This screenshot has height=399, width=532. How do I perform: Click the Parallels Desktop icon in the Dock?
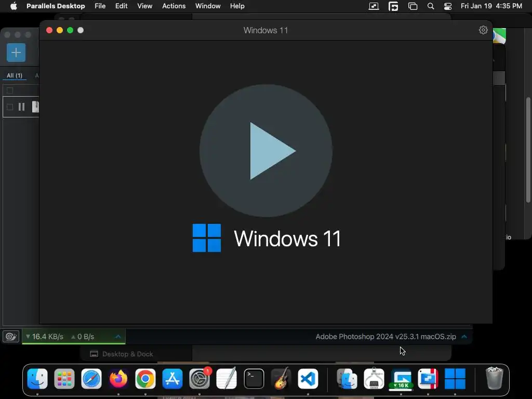pos(428,379)
